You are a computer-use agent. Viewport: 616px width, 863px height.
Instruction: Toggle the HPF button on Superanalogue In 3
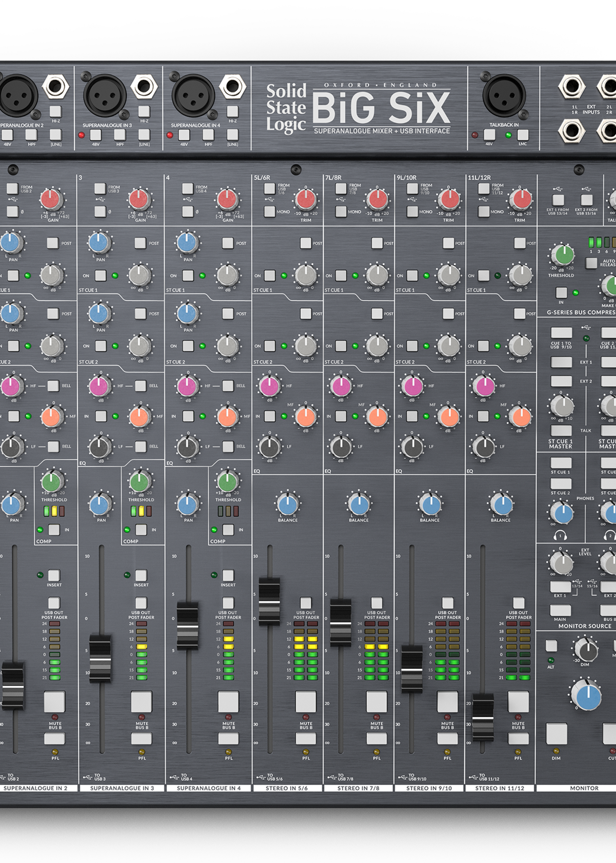coord(120,135)
